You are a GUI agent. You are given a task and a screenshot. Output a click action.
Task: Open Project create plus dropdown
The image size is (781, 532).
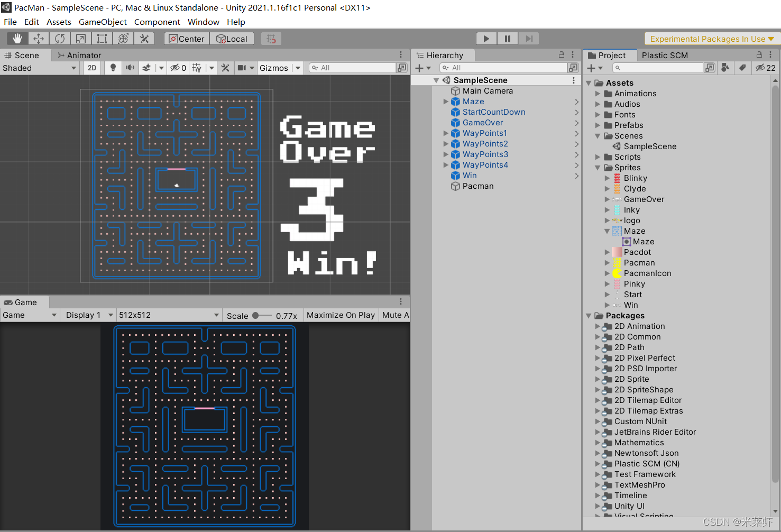point(595,68)
